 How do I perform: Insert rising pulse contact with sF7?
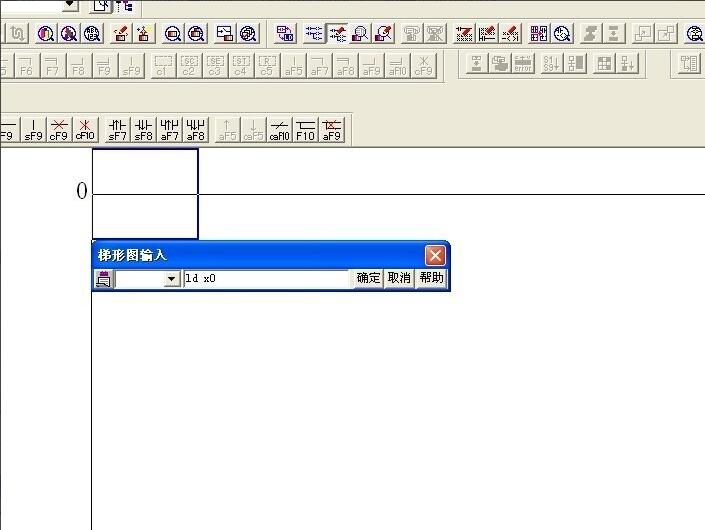[x=118, y=131]
